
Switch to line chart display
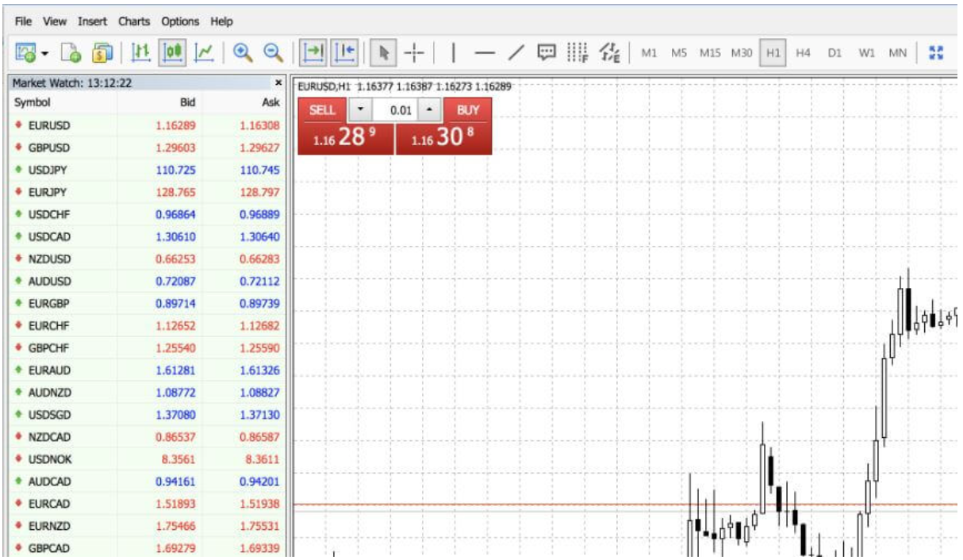click(205, 52)
